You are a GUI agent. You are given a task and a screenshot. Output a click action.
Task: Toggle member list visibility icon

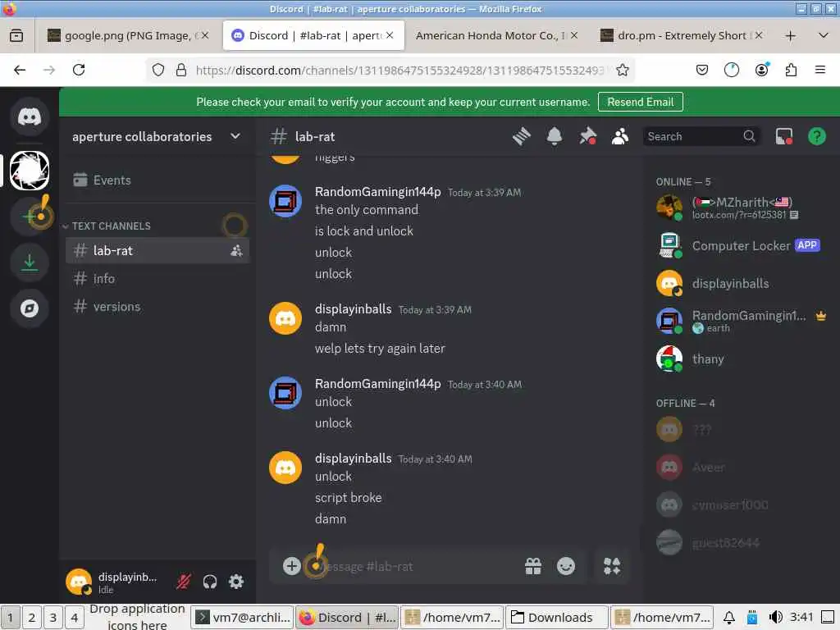click(620, 137)
